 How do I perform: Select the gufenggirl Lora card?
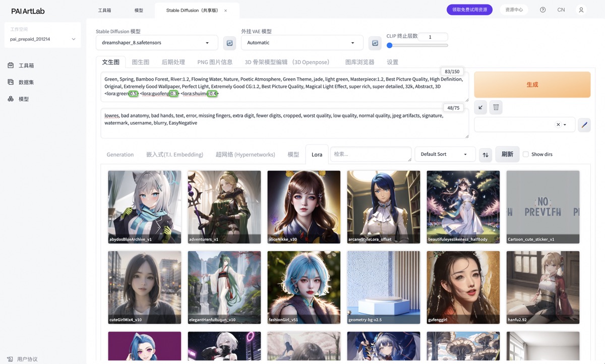point(463,287)
